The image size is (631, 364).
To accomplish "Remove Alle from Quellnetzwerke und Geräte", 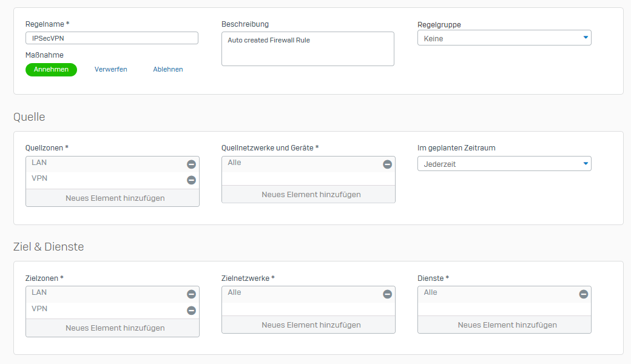I will tap(387, 164).
